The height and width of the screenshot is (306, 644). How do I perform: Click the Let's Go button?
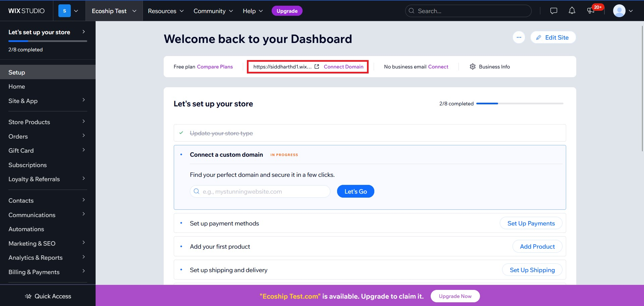[356, 192]
